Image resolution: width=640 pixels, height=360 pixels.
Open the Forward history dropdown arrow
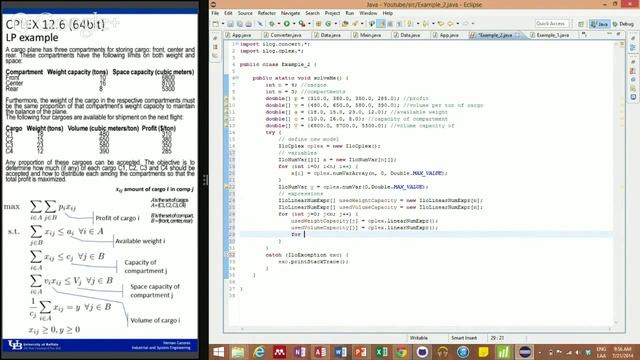coord(473,24)
